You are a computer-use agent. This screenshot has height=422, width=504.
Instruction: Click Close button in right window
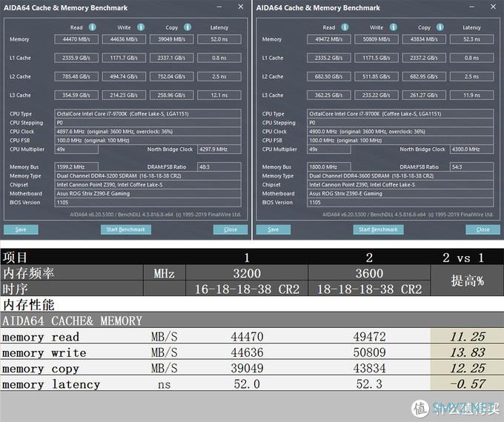tap(483, 230)
